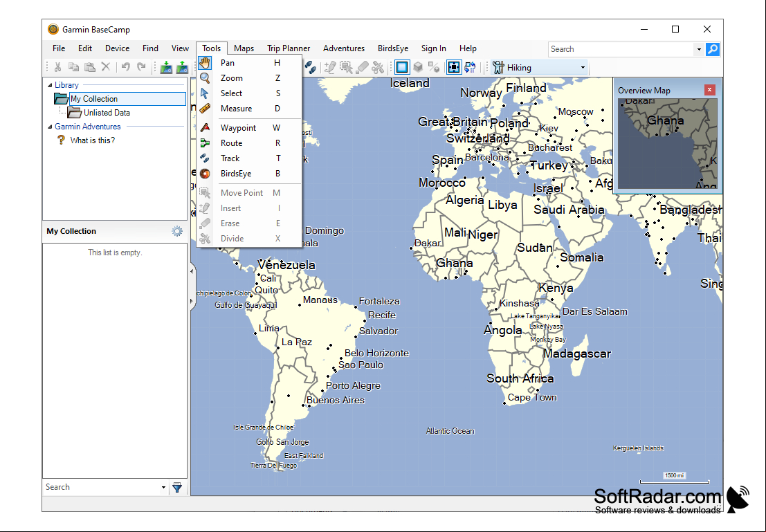Click the Send to Device icon
766x532 pixels.
182,67
